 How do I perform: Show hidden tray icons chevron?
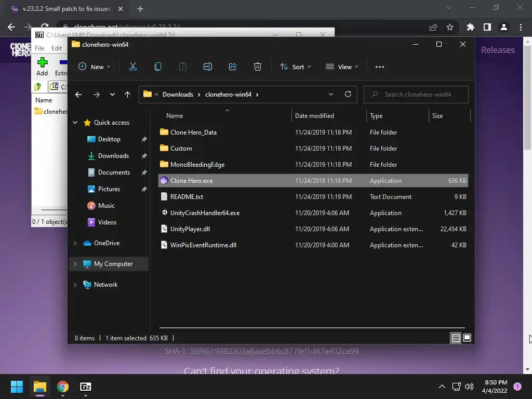pyautogui.click(x=442, y=387)
